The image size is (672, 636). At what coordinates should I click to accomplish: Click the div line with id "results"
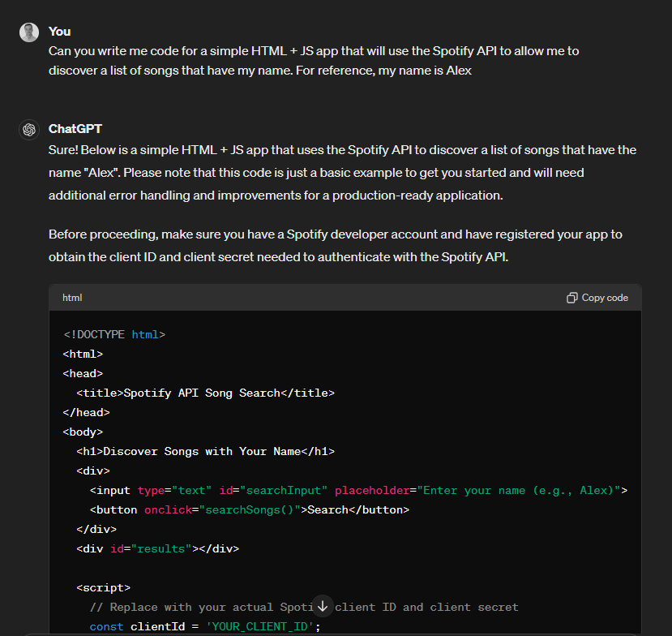click(x=158, y=548)
